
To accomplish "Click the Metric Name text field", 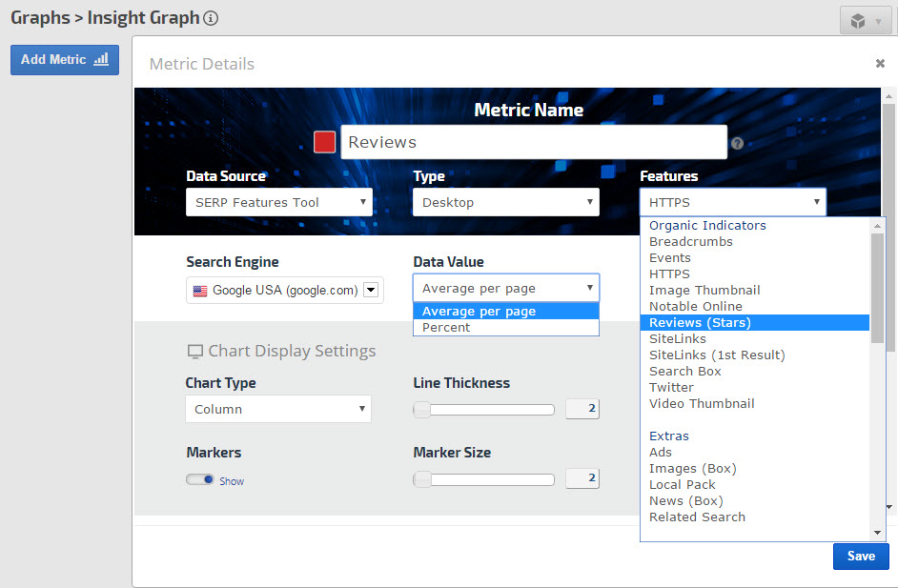I will click(533, 142).
